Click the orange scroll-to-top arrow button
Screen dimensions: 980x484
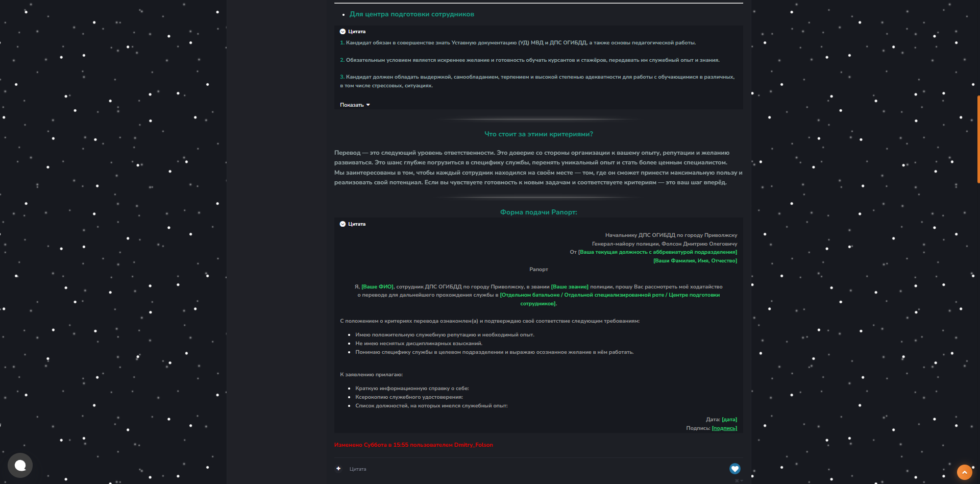pyautogui.click(x=964, y=472)
